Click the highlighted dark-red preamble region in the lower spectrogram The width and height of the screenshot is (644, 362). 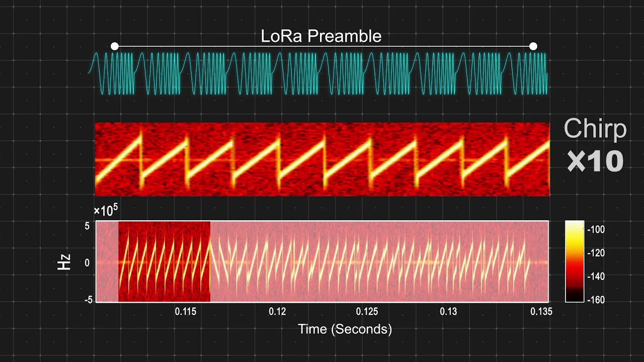coord(164,261)
